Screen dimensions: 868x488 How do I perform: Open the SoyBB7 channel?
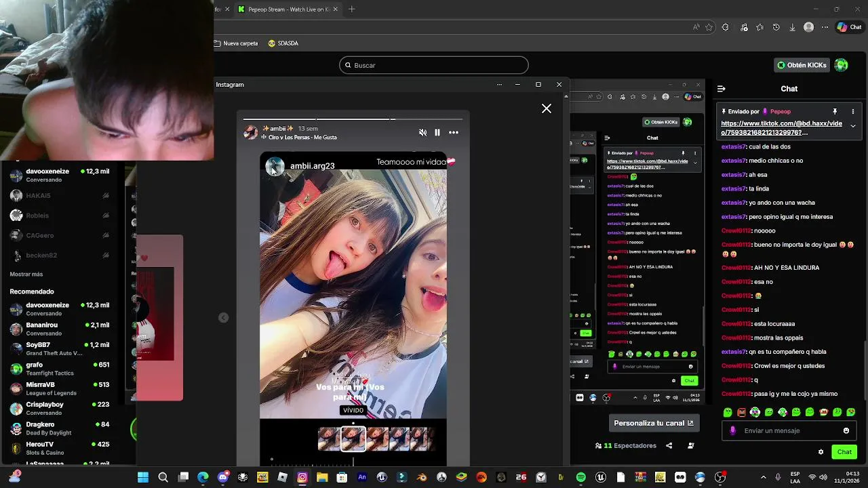[x=60, y=348]
